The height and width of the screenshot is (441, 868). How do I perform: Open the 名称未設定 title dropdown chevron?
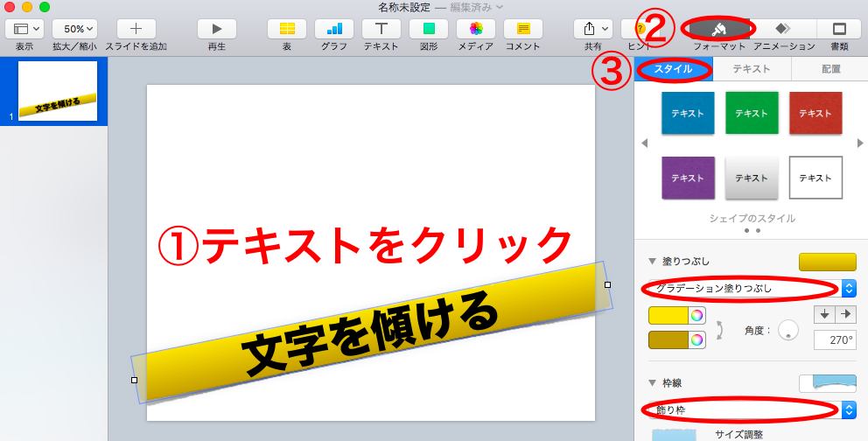pyautogui.click(x=500, y=7)
